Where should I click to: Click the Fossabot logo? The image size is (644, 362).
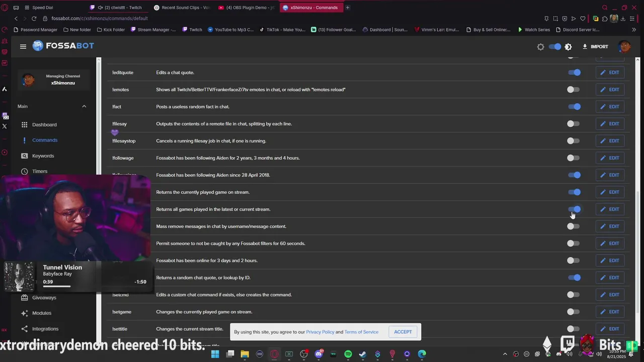(x=63, y=46)
